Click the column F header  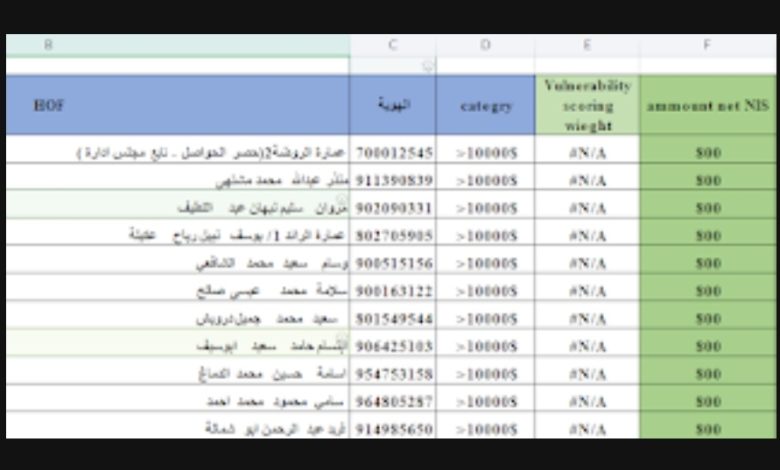click(x=707, y=45)
